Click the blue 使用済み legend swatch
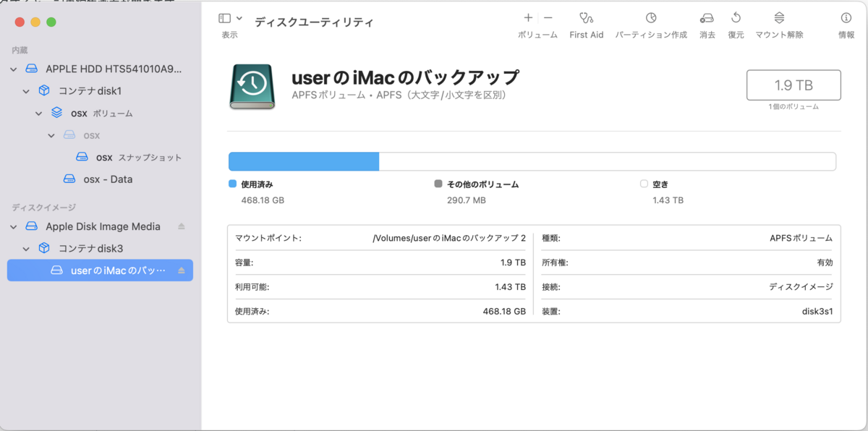The width and height of the screenshot is (868, 431). coord(233,184)
